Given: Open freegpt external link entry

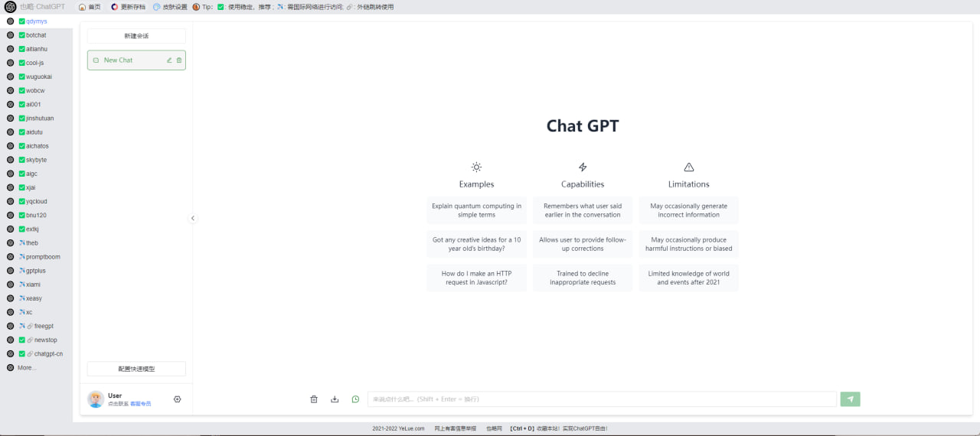Looking at the screenshot, I should (36, 326).
